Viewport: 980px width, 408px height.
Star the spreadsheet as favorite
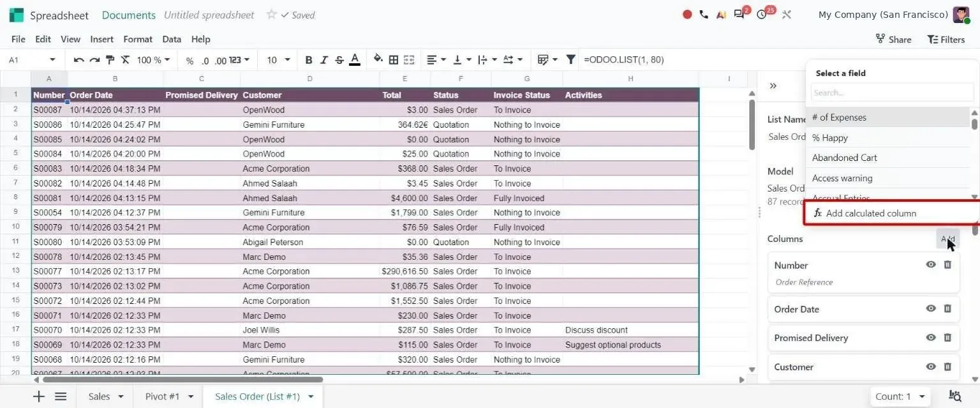271,14
